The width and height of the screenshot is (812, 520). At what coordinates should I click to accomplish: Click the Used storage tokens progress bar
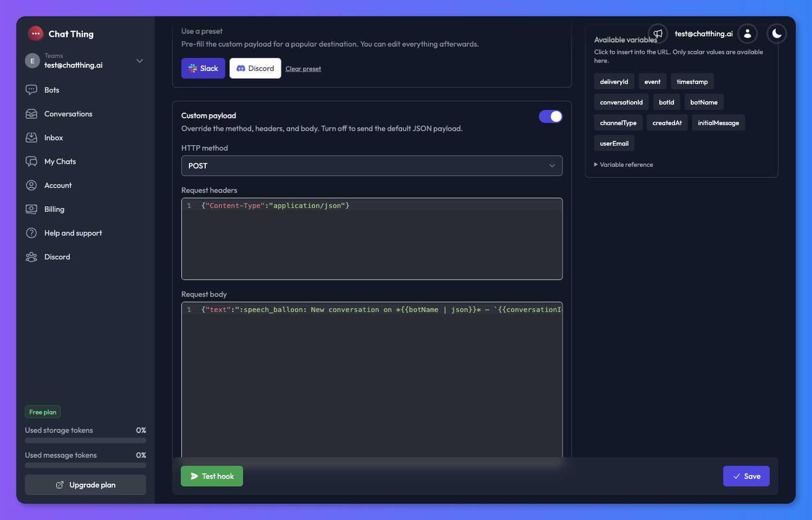(x=86, y=440)
